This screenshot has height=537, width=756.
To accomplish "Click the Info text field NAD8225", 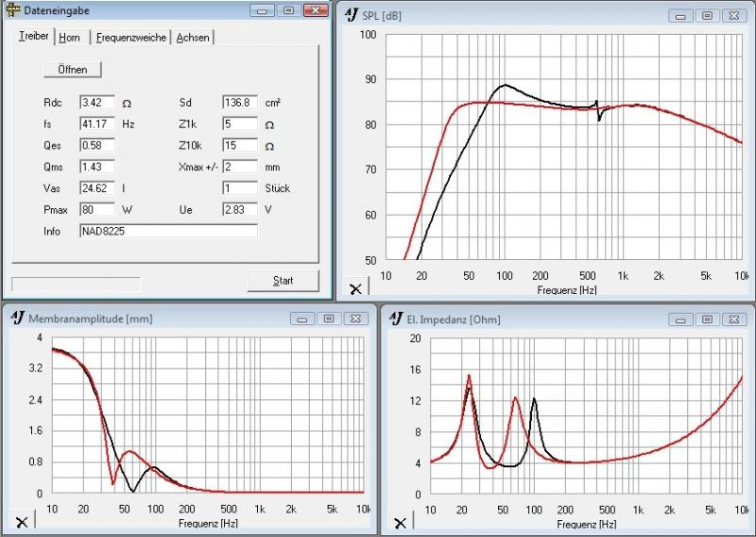I will pos(168,231).
